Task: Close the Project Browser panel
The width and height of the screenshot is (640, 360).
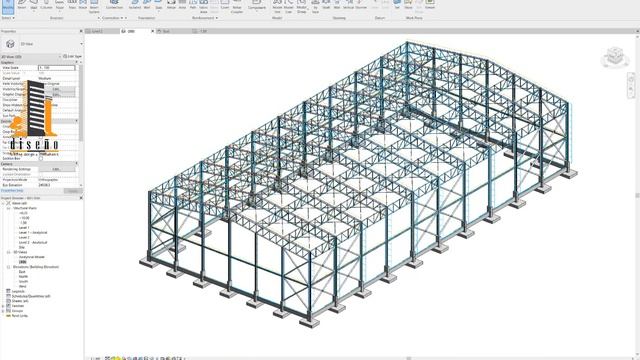Action: (x=81, y=198)
